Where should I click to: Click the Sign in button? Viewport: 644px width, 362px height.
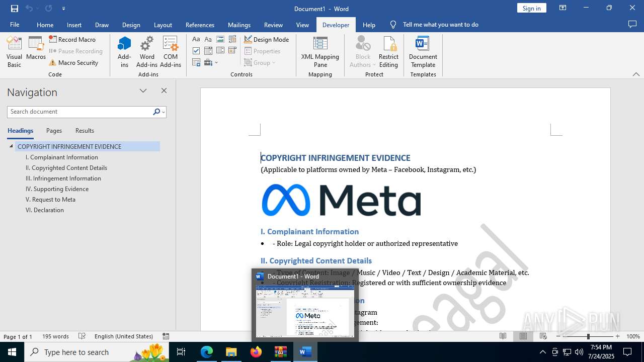coord(531,8)
